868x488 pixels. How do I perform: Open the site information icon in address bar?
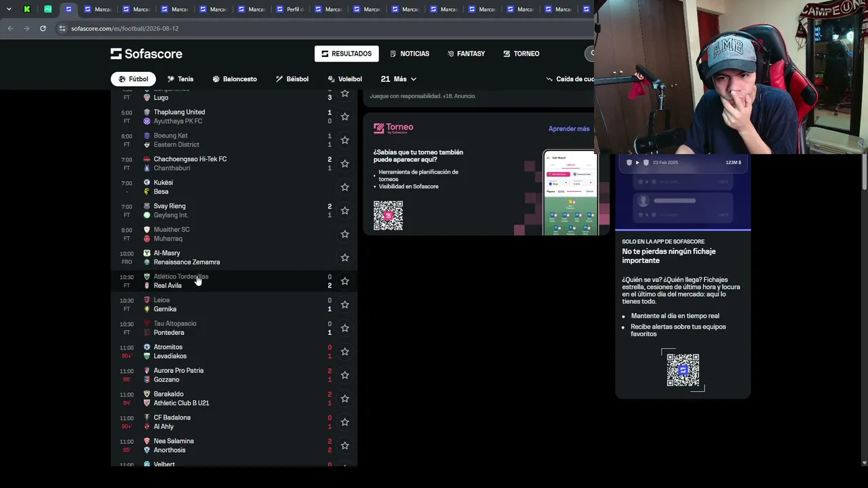62,28
